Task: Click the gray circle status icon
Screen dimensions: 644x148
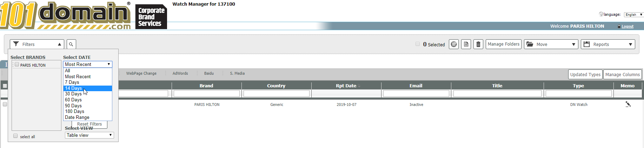Action: click(454, 44)
